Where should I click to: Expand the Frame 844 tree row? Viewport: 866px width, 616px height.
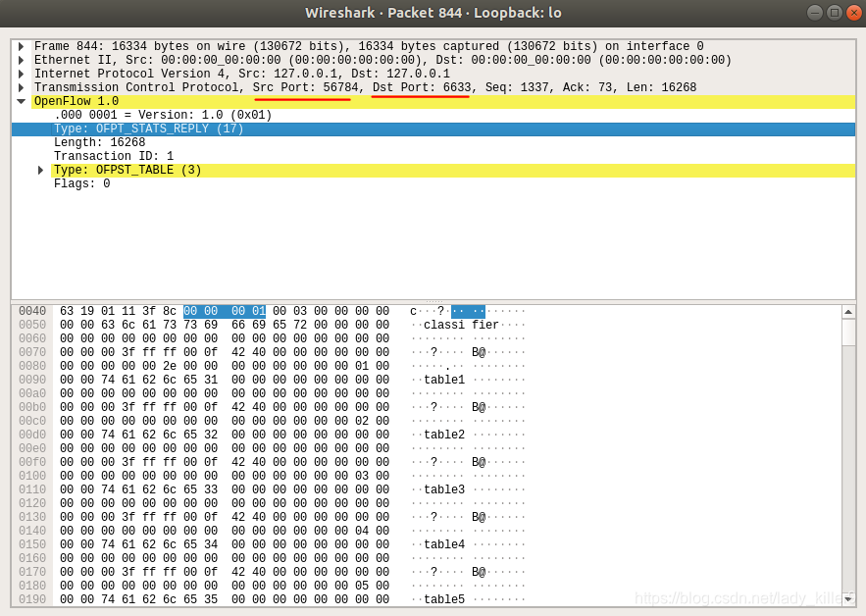[x=21, y=46]
